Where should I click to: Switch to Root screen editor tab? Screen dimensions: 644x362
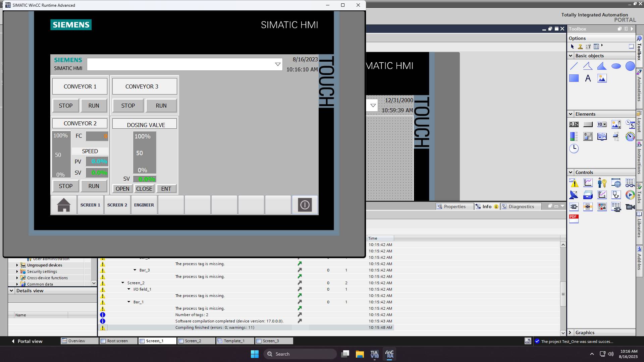119,341
